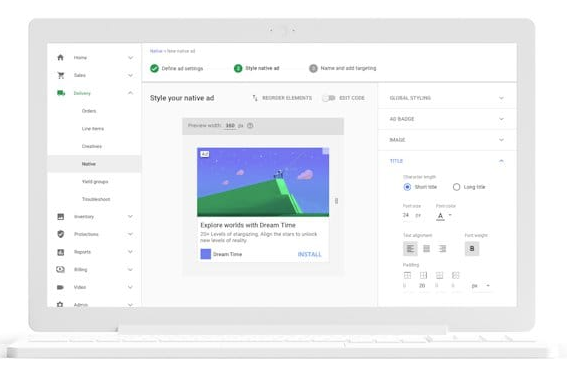The width and height of the screenshot is (567, 381).
Task: Align title text right
Action: [x=442, y=249]
